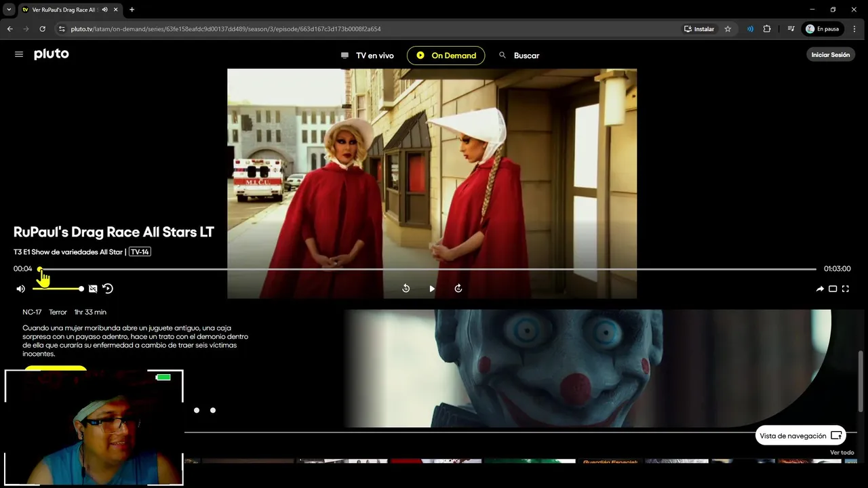This screenshot has height=488, width=868.
Task: Open Chrome extensions menu
Action: pos(767,29)
